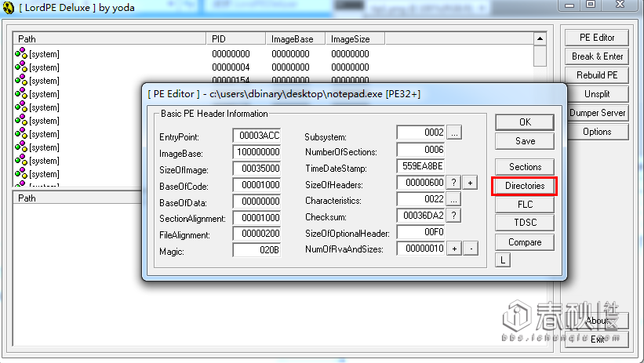Save the PE header changes
The width and height of the screenshot is (644, 363).
(x=525, y=141)
